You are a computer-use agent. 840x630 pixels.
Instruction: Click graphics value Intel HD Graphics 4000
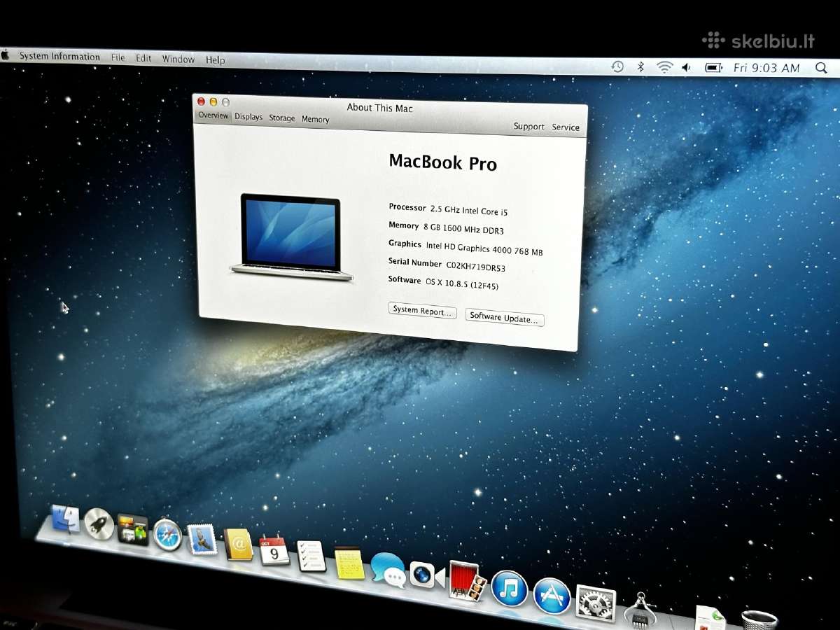(x=484, y=248)
